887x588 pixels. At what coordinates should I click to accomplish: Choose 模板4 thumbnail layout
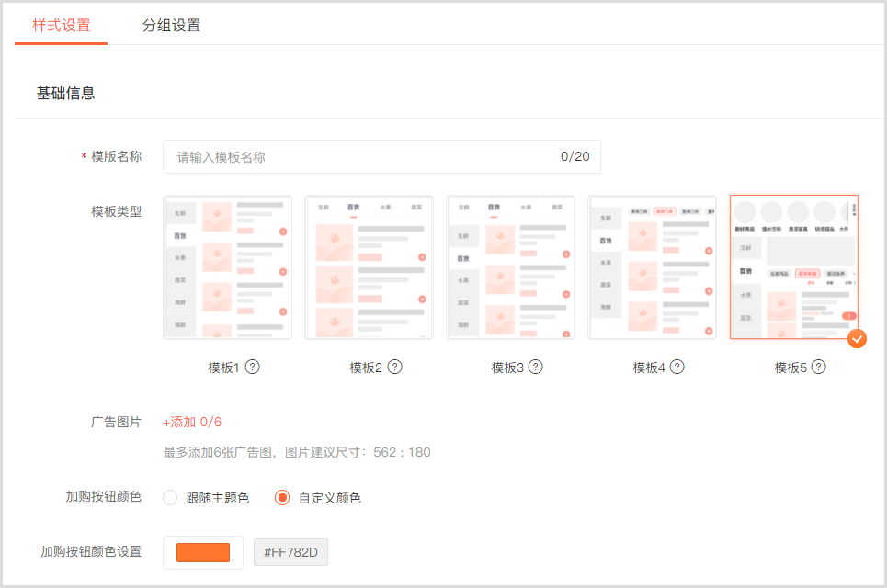(652, 267)
